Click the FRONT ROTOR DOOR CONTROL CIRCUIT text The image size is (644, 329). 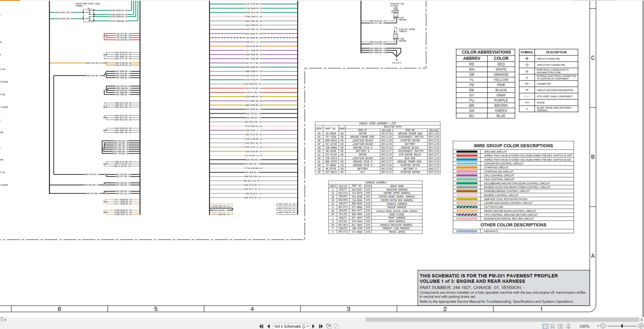pyautogui.click(x=510, y=211)
